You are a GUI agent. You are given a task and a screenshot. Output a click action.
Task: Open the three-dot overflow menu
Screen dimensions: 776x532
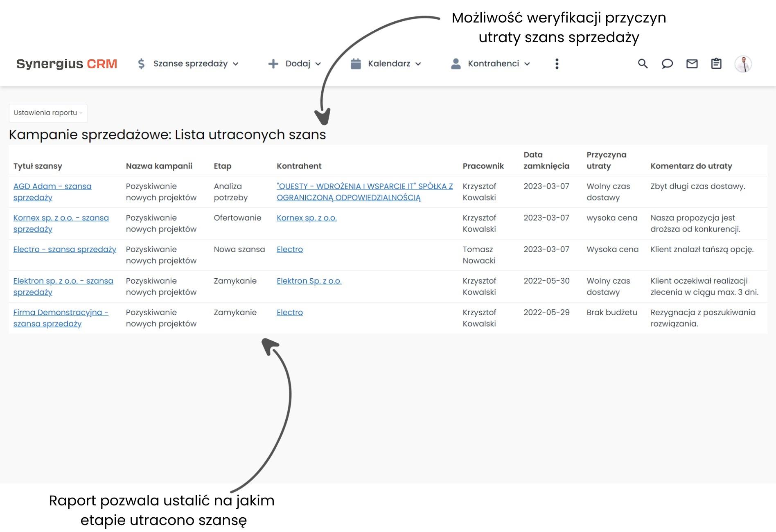557,63
